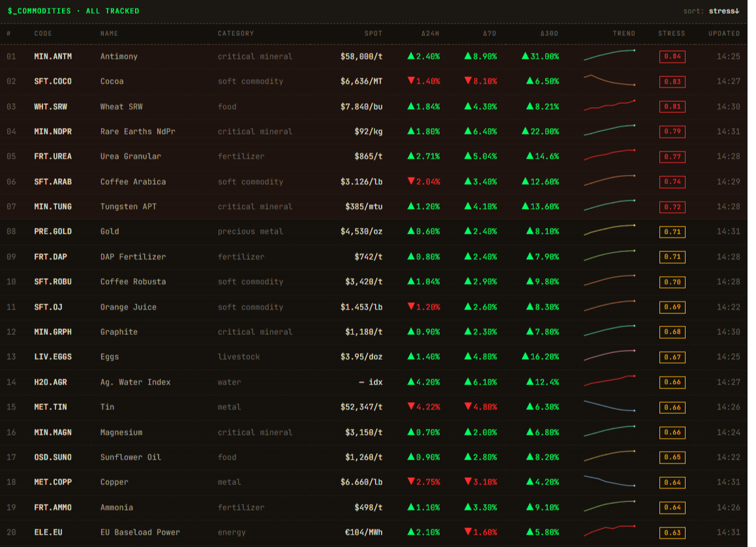Select the ELE.EU code
This screenshot has height=547, width=756.
tap(48, 533)
